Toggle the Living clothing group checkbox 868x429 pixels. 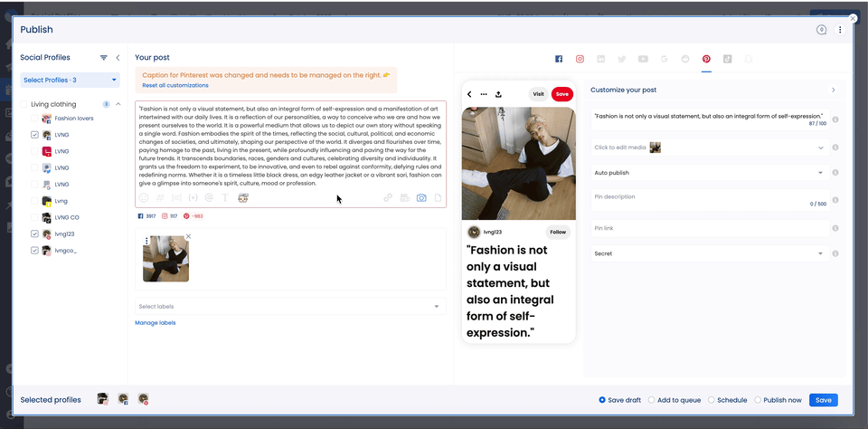pyautogui.click(x=24, y=104)
